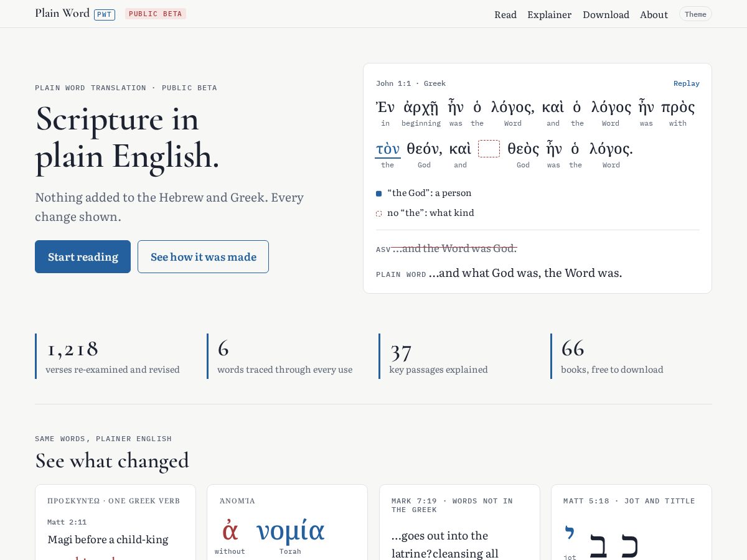Click the PWT badge next to logo

(x=105, y=14)
